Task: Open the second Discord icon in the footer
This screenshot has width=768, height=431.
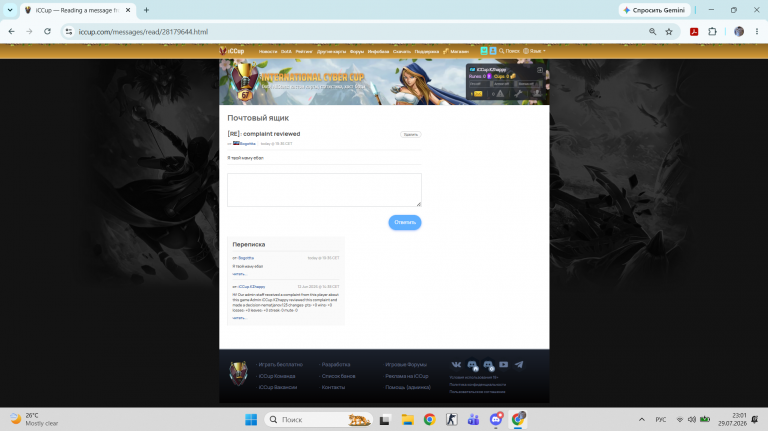Action: coord(488,365)
